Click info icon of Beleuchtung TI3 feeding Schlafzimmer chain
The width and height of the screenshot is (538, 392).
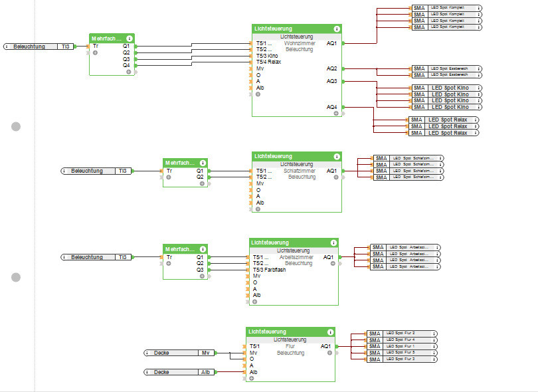pyautogui.click(x=64, y=171)
